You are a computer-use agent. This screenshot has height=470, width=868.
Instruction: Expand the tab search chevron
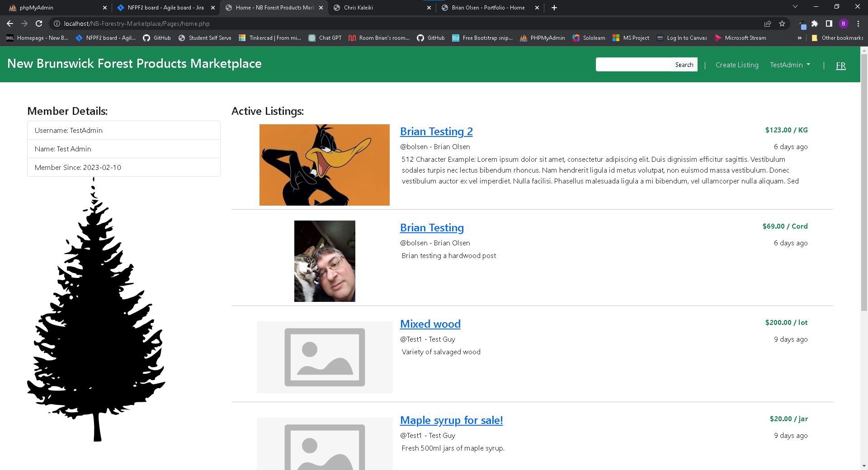pos(795,7)
